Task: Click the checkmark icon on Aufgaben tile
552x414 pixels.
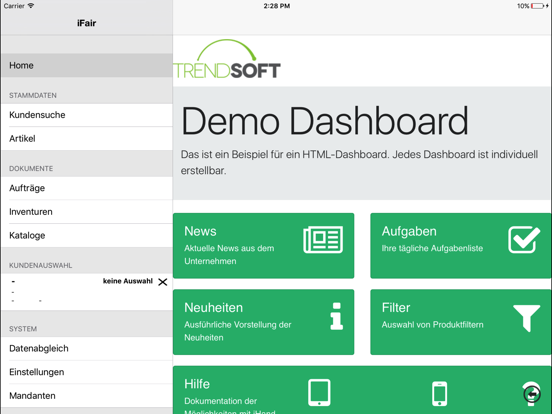Action: 524,240
